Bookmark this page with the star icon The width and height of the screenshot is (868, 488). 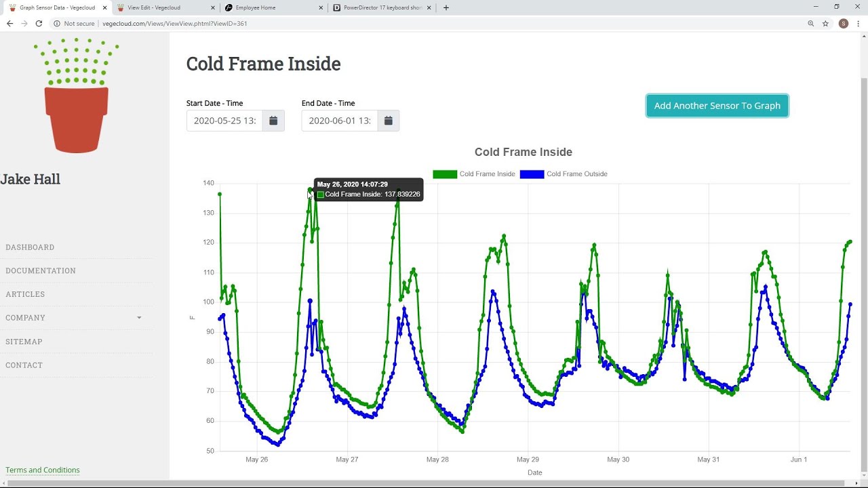click(825, 23)
